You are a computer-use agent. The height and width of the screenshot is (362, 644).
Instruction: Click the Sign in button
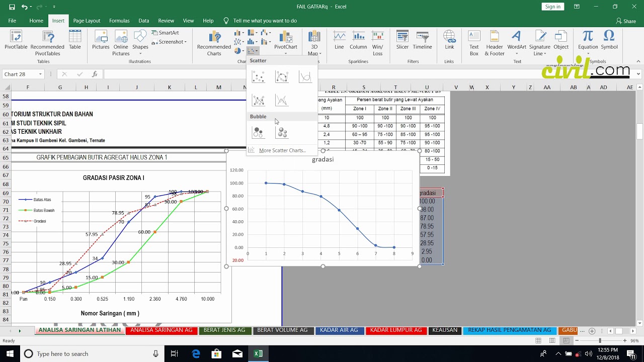click(552, 7)
